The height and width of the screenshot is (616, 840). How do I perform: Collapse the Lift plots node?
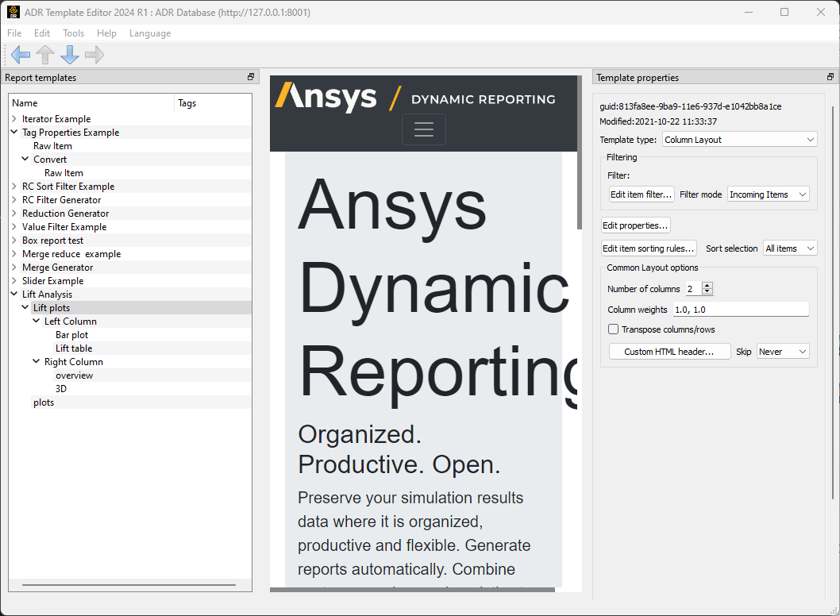[x=25, y=307]
